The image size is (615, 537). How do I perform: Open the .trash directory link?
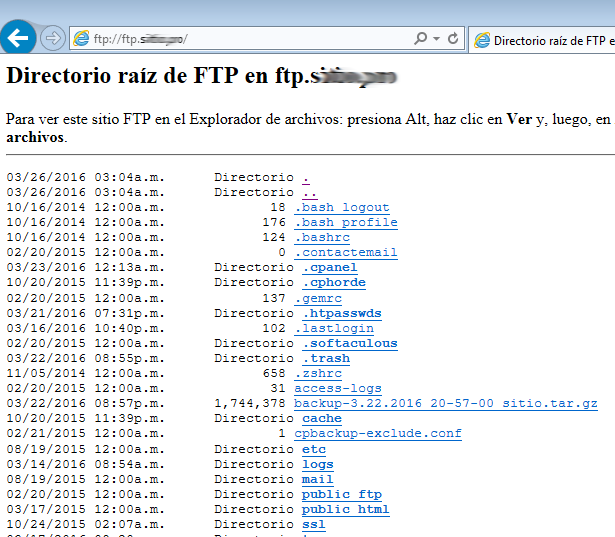[326, 358]
